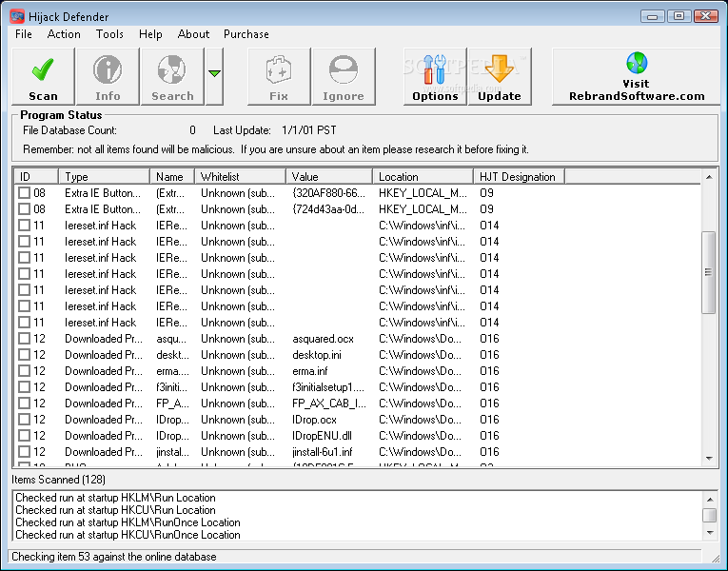Click the Ignore toolbar icon
This screenshot has width=728, height=571.
pos(344,76)
